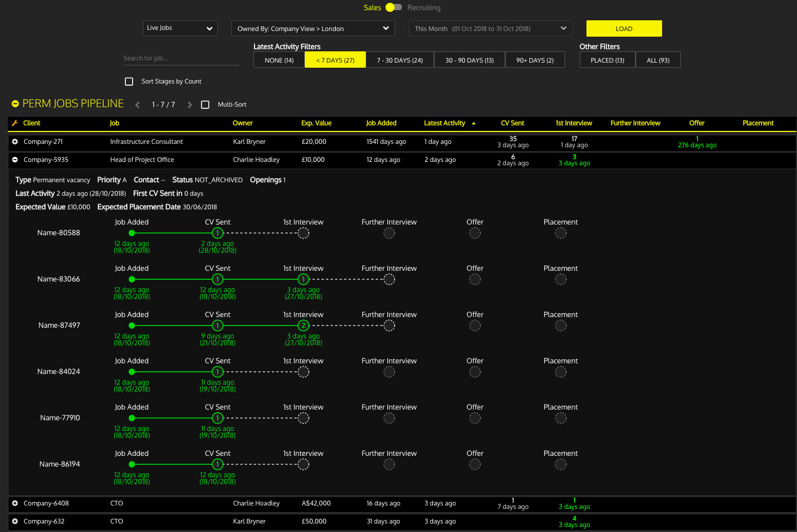The image size is (797, 532).
Task: Expand the Company-271 row
Action: coord(15,142)
